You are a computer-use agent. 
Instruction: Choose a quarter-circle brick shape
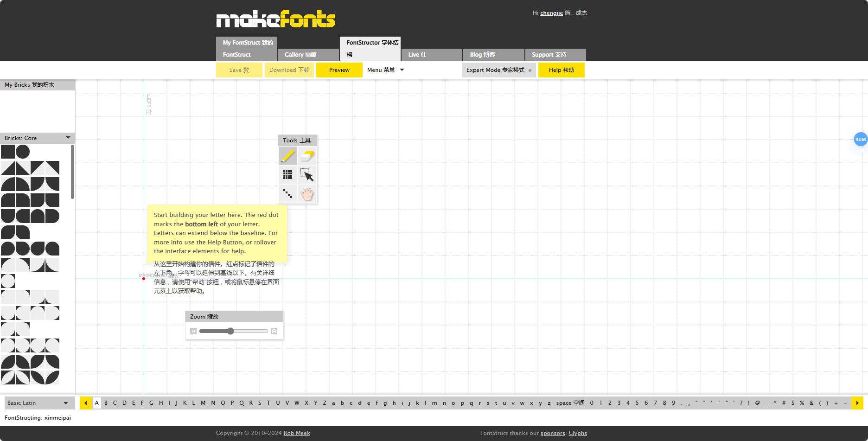(8, 184)
